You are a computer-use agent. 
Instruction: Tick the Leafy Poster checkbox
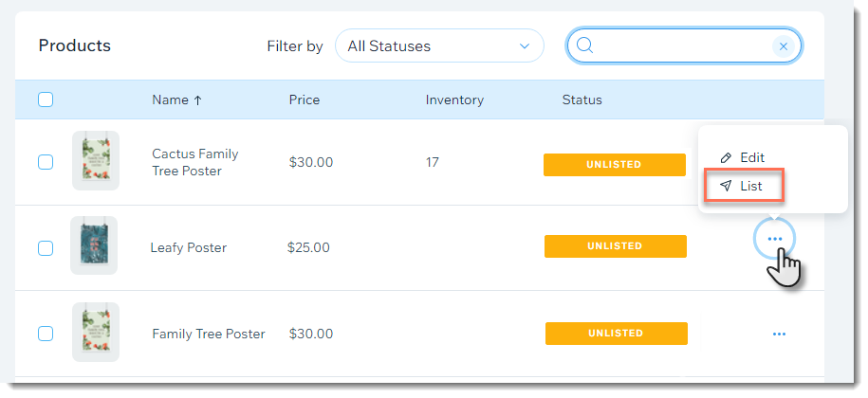coord(46,247)
